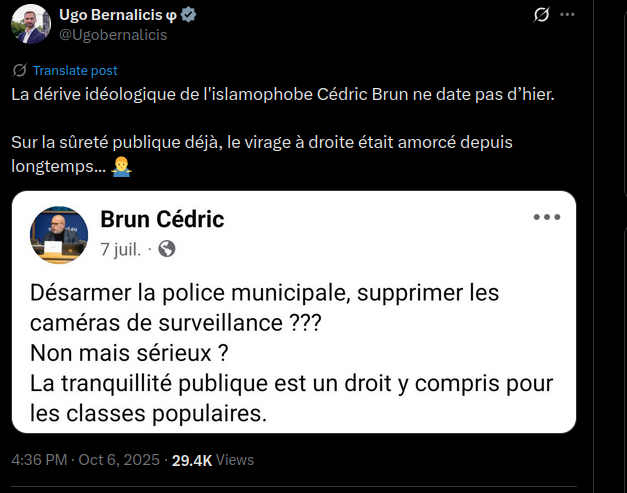This screenshot has width=627, height=493.
Task: Open the tweet's three-dot more menu
Action: tap(568, 15)
